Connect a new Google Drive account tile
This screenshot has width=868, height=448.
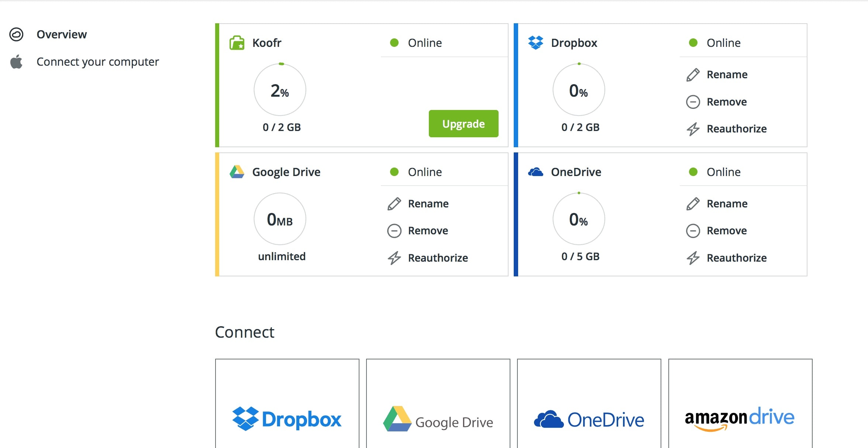(x=438, y=404)
